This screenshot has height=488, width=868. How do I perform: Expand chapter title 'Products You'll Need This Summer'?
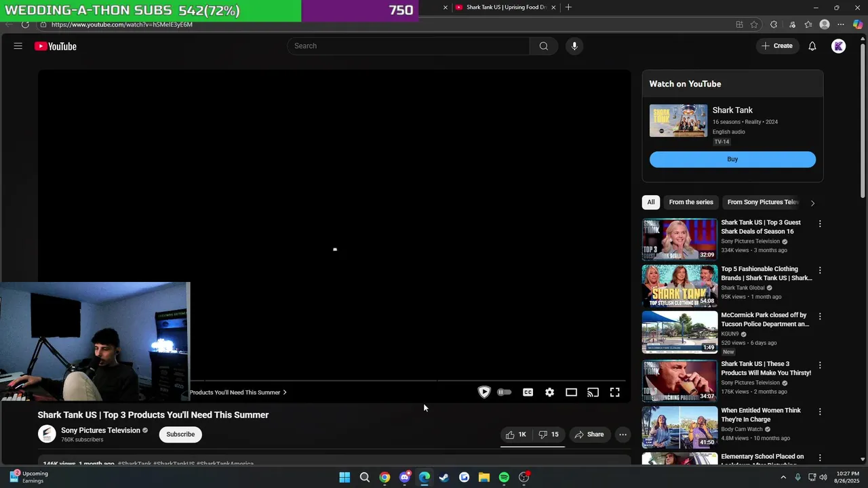coord(238,392)
